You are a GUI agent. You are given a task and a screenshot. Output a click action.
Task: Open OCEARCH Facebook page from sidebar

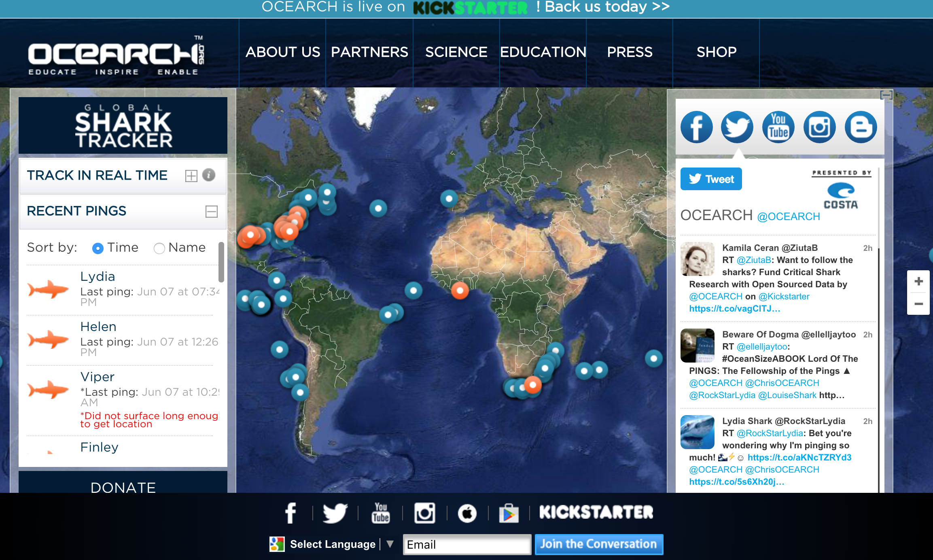pyautogui.click(x=696, y=127)
